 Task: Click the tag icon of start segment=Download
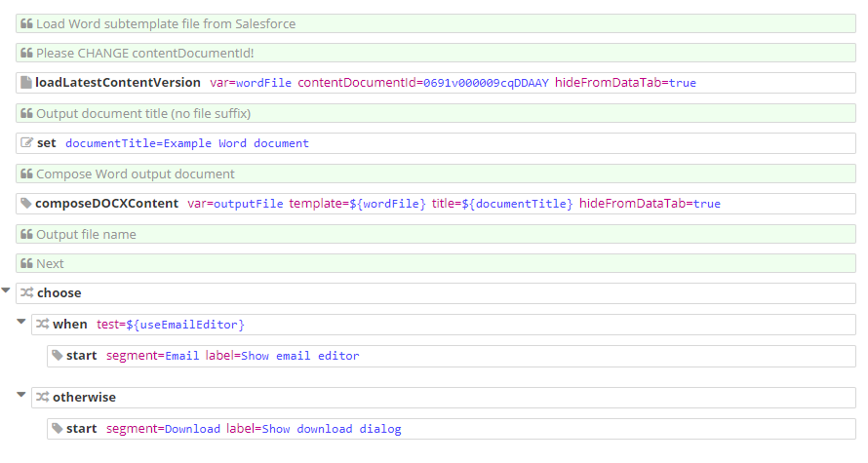pyautogui.click(x=58, y=429)
